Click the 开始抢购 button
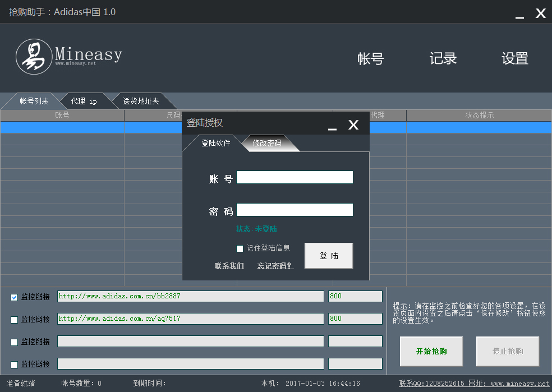Screen dimensions: 552x392 click(431, 351)
